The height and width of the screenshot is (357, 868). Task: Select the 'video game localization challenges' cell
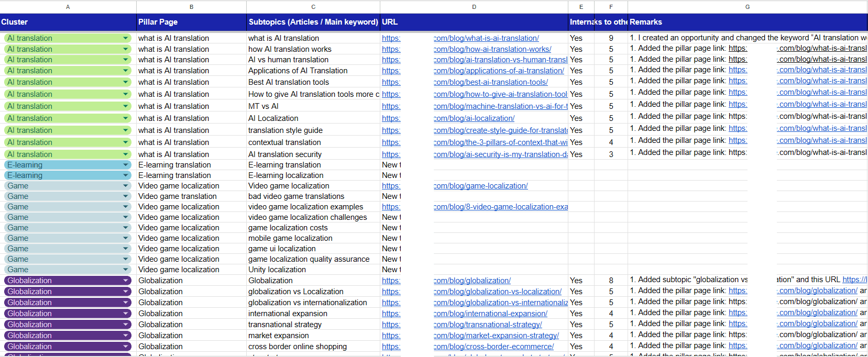point(313,217)
